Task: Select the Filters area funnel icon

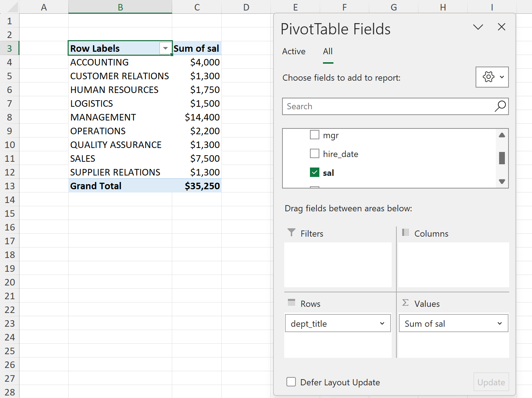Action: (x=291, y=233)
